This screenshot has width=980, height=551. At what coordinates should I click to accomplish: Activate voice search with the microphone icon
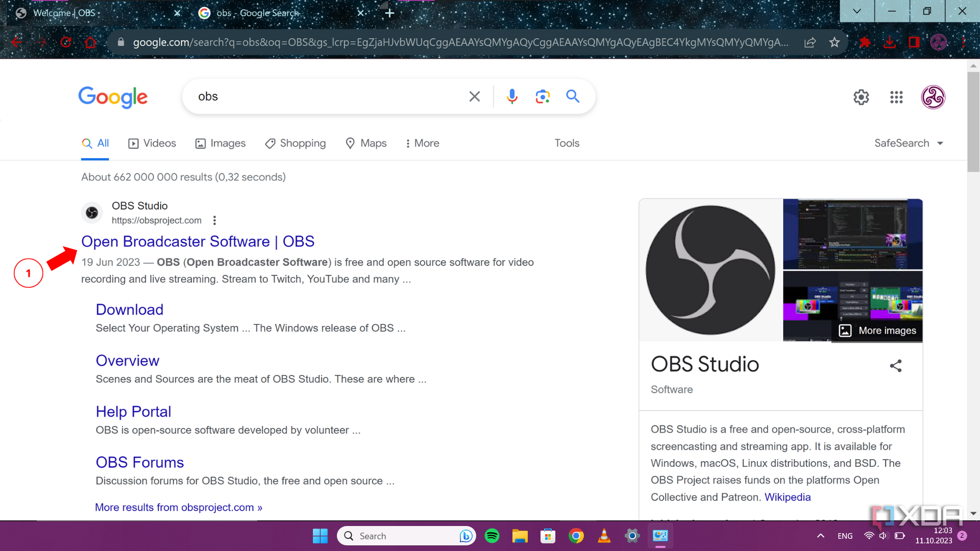(x=512, y=96)
